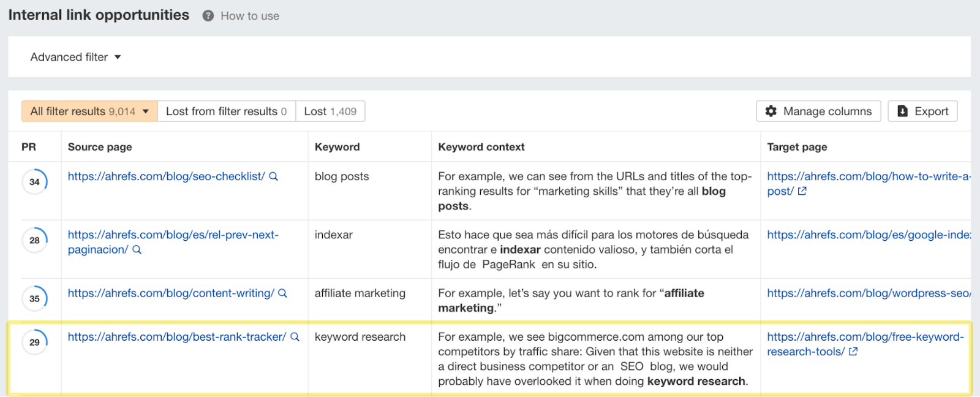
Task: Click the help question mark icon
Action: 208,16
